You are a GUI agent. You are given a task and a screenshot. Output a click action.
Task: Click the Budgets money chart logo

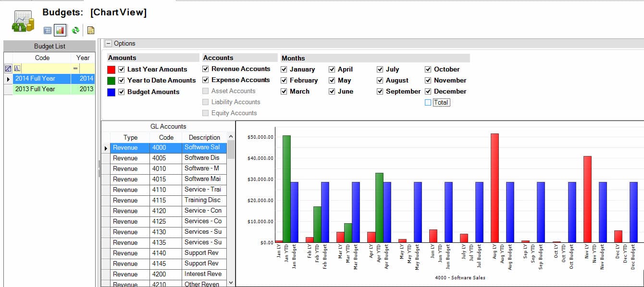[x=23, y=22]
